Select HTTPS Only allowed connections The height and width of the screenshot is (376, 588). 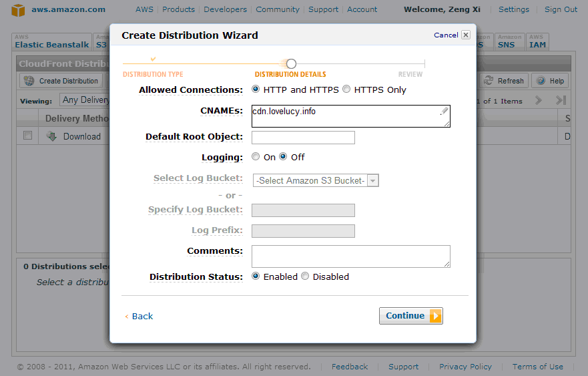[346, 89]
